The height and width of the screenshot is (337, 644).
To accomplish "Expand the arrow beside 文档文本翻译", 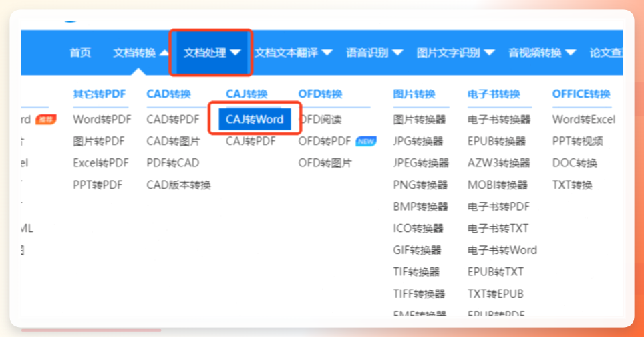I will click(327, 53).
